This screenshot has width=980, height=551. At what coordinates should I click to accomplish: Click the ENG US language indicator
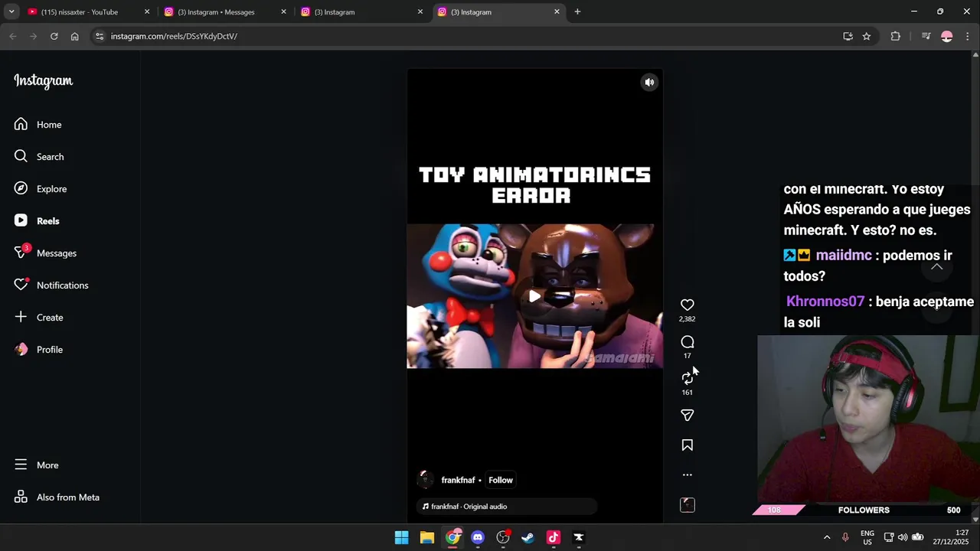pyautogui.click(x=867, y=537)
